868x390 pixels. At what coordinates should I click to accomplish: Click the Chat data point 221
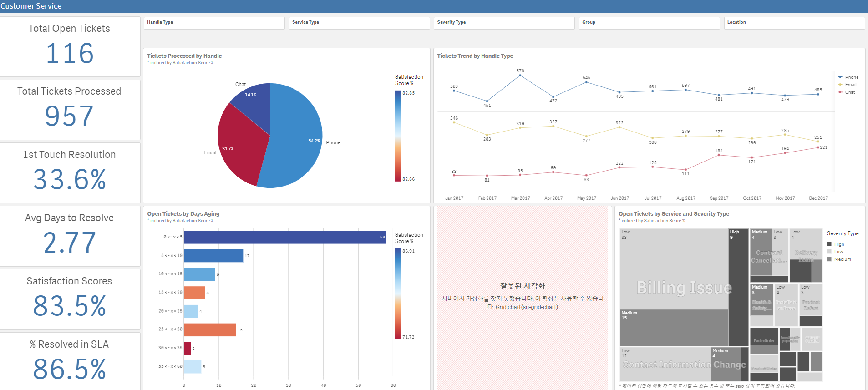[x=818, y=147]
